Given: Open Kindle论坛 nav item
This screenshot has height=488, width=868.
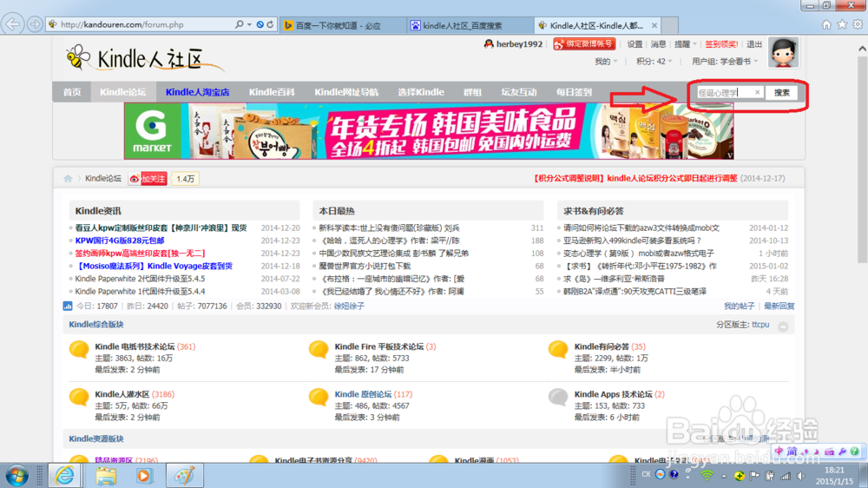Looking at the screenshot, I should (x=123, y=92).
